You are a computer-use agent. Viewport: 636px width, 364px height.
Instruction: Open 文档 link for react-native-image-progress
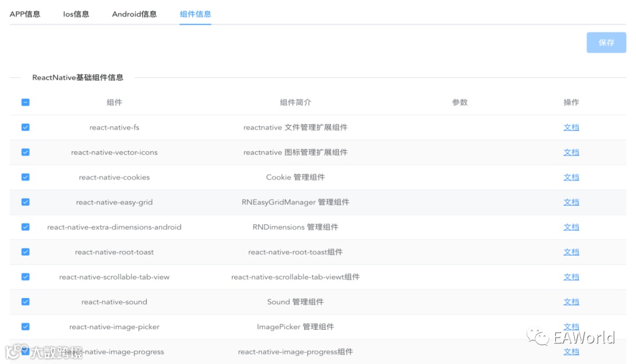pos(571,352)
